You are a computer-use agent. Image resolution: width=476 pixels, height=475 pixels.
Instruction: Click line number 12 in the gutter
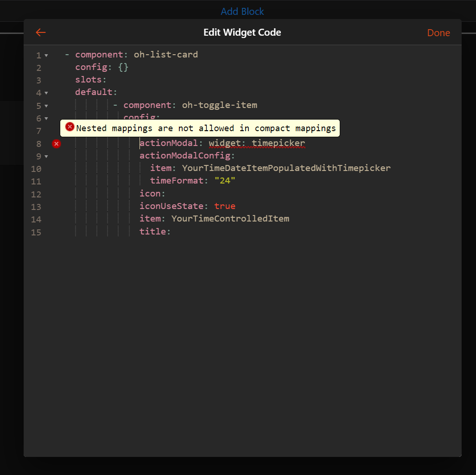click(x=36, y=194)
